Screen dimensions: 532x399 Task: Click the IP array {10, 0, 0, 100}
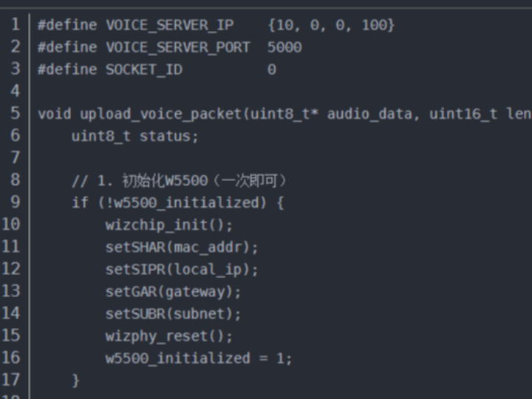tap(331, 25)
